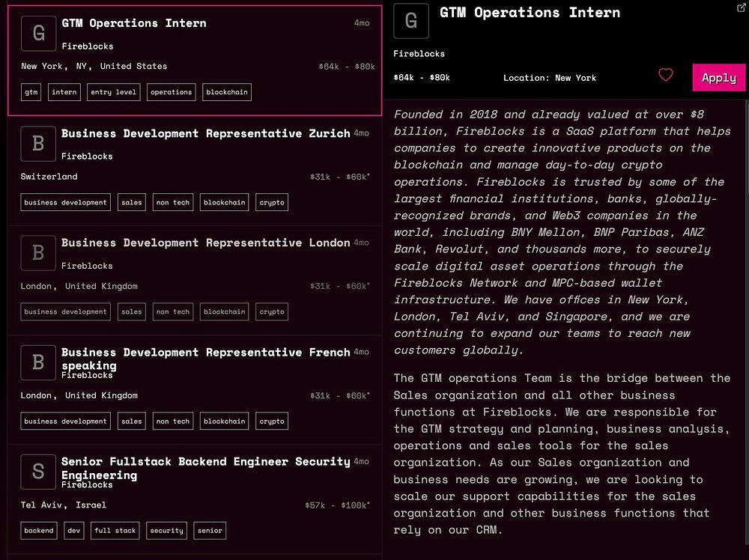This screenshot has width=749, height=560.
Task: Apply to the GTM Operations Intern job
Action: tap(719, 77)
